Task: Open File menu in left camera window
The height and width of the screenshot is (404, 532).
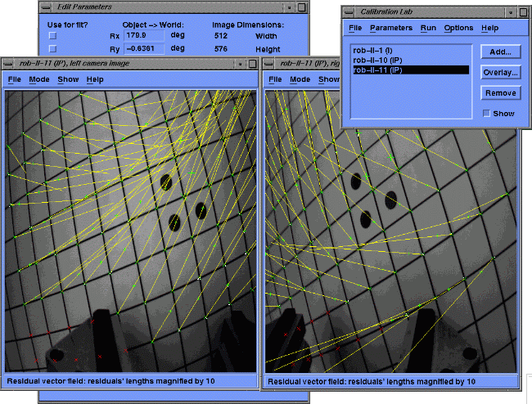Action: point(14,79)
